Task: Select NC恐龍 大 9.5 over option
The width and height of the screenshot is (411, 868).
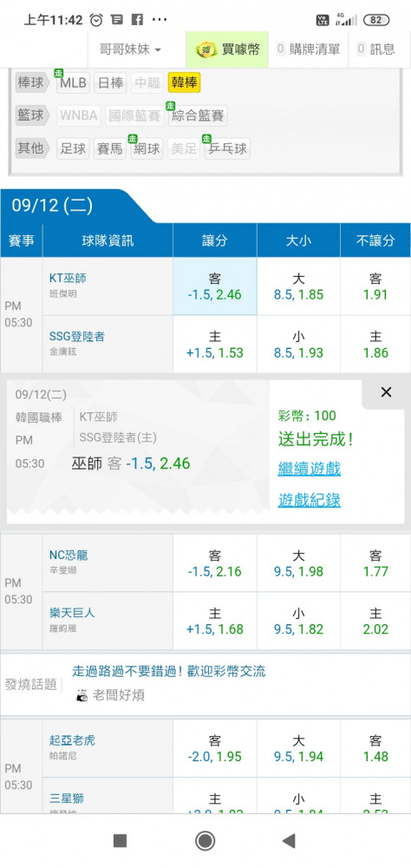Action: coord(298,563)
